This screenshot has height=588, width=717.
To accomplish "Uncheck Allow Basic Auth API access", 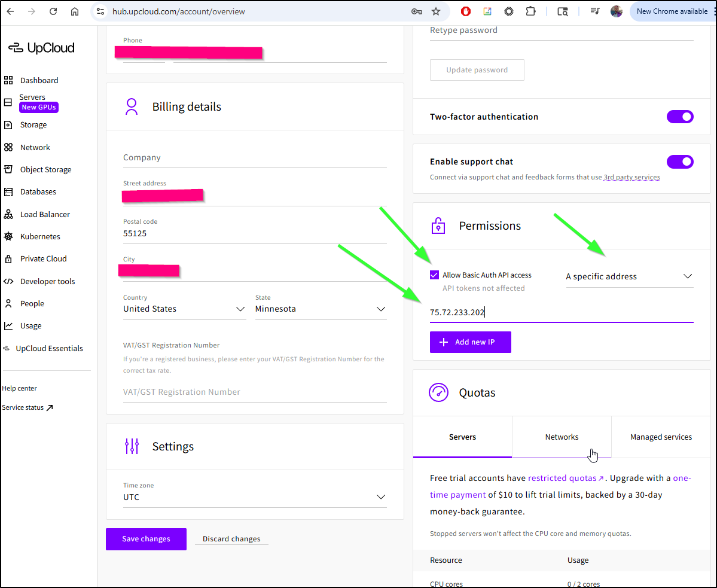I will pyautogui.click(x=435, y=275).
